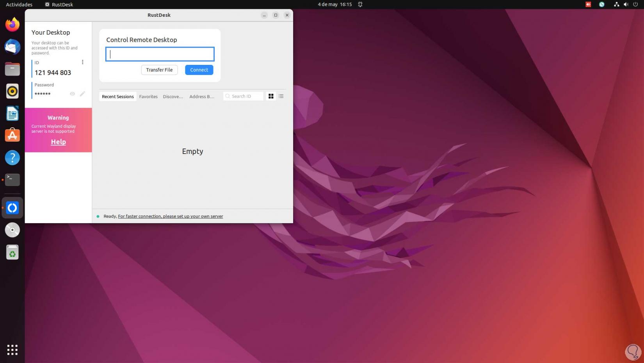The width and height of the screenshot is (644, 363).
Task: Switch sessions to grid view
Action: (x=271, y=96)
